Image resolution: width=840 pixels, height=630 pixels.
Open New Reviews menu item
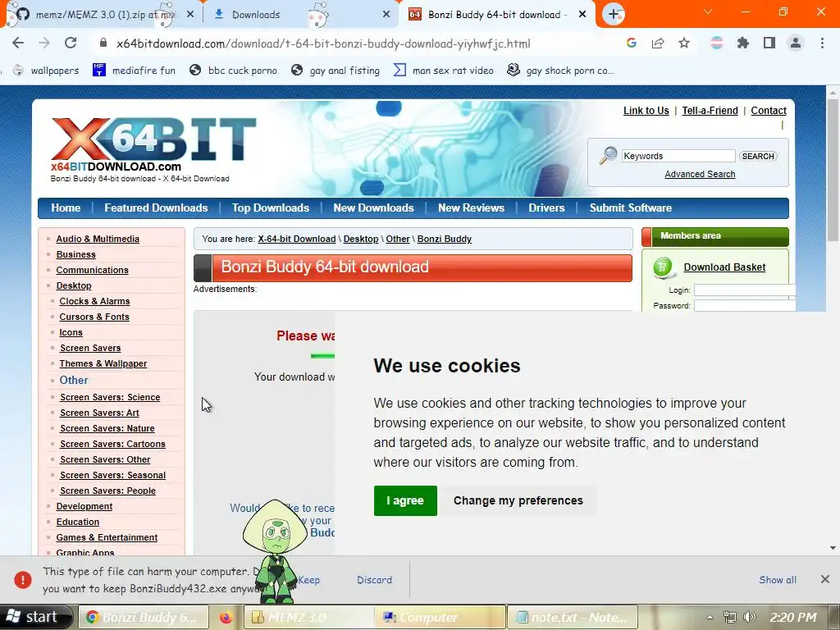click(471, 208)
